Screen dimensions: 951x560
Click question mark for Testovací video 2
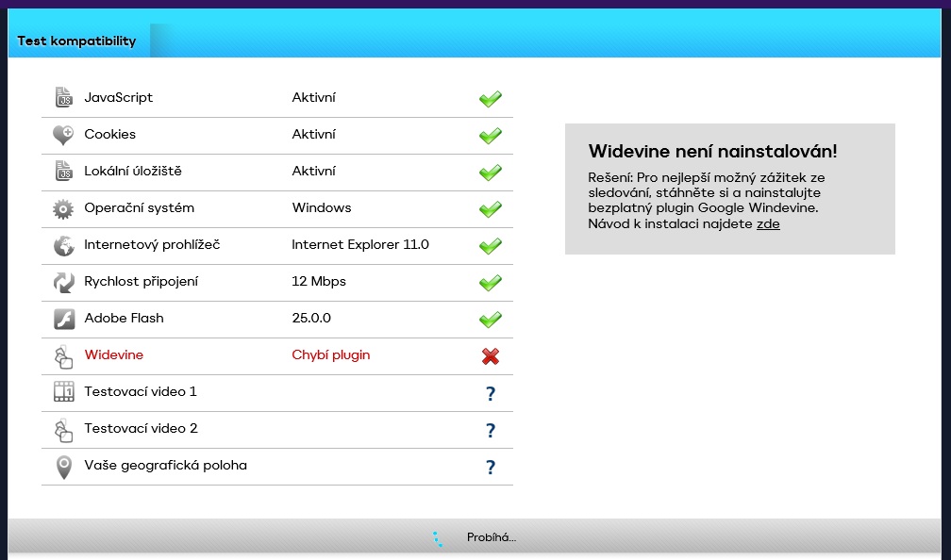tap(491, 431)
